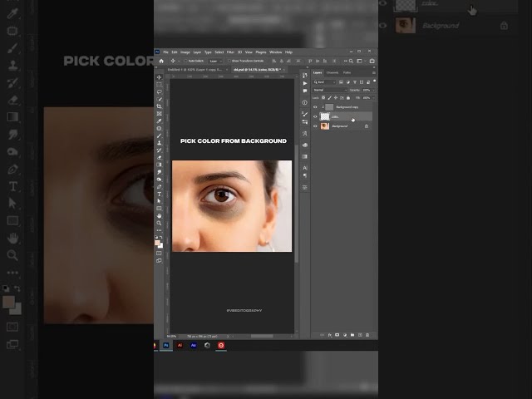
Task: Click the foreground color swatch
Action: click(157, 243)
